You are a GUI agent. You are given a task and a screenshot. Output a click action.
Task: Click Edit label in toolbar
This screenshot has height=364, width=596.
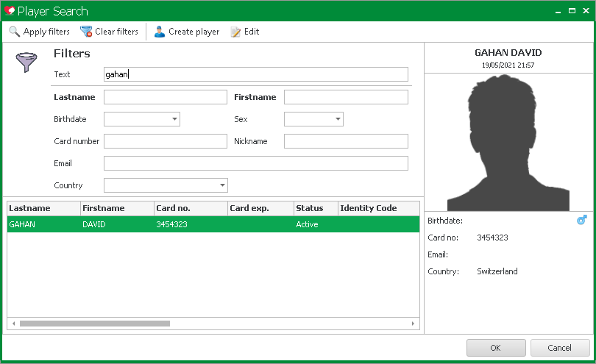[252, 32]
